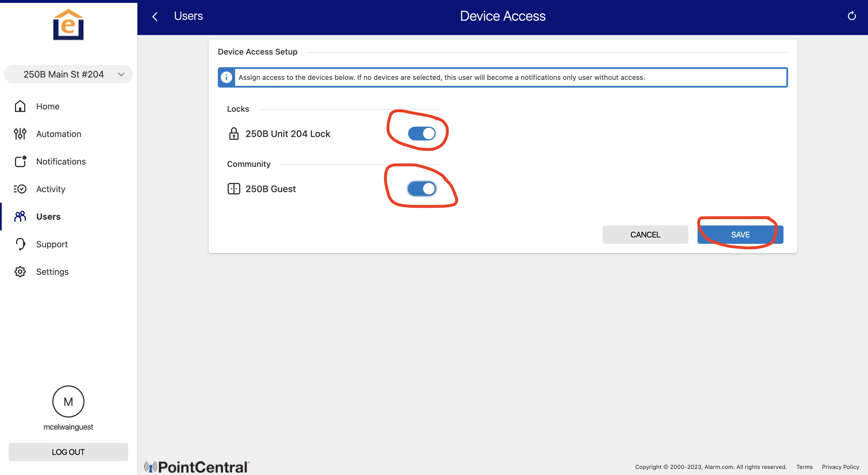868x475 pixels.
Task: Click the Settings gear icon
Action: (x=20, y=272)
